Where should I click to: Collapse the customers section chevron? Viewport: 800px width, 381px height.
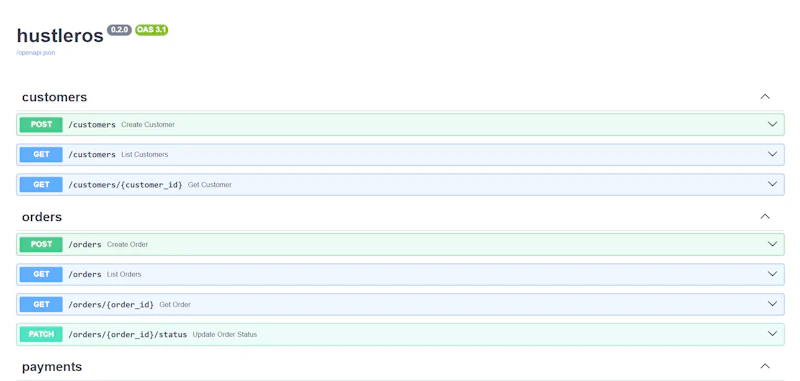click(x=765, y=97)
